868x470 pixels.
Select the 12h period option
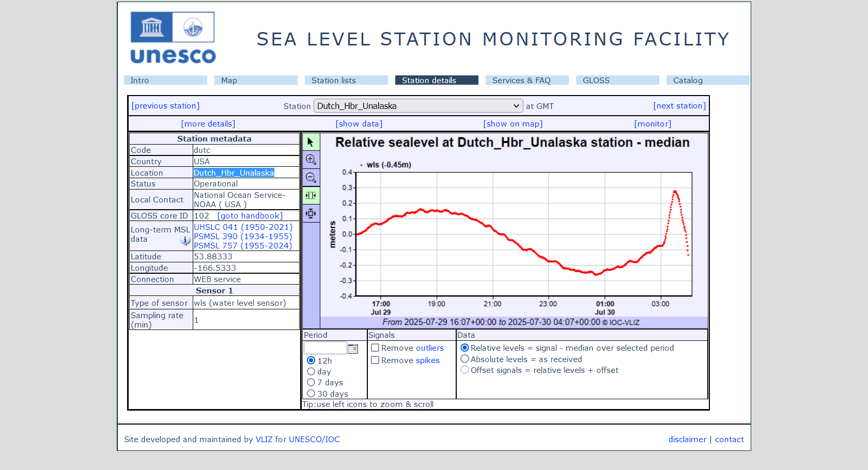pyautogui.click(x=311, y=361)
